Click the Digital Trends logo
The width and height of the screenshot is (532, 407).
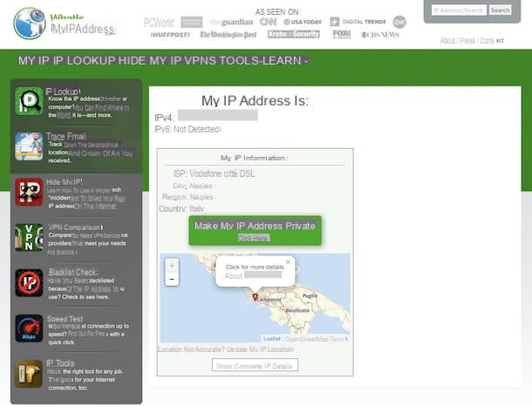pos(358,22)
